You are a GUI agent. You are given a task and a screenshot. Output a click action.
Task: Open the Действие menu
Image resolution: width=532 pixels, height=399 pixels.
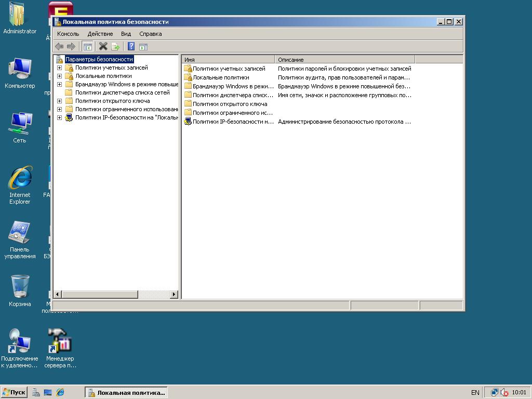pos(100,34)
